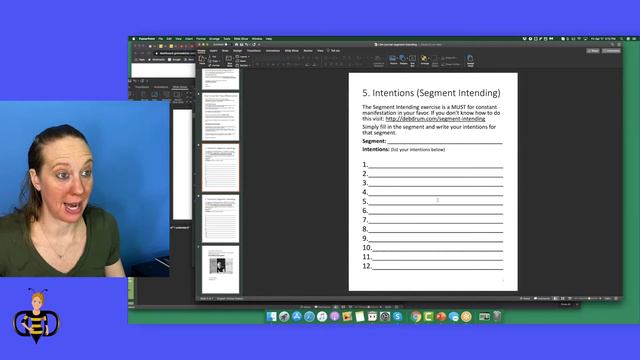Open Safari from the Dock
640x360 pixels.
309,316
